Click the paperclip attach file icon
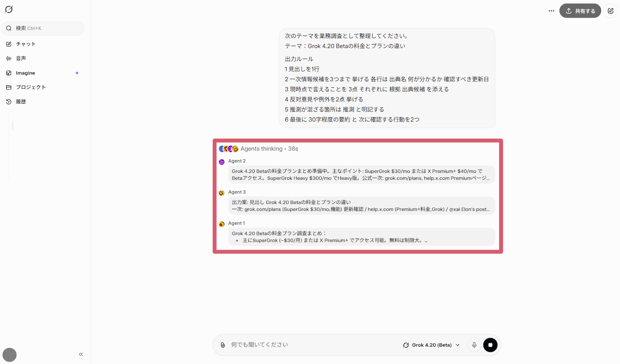Screen dimensions: 620x364 223,345
